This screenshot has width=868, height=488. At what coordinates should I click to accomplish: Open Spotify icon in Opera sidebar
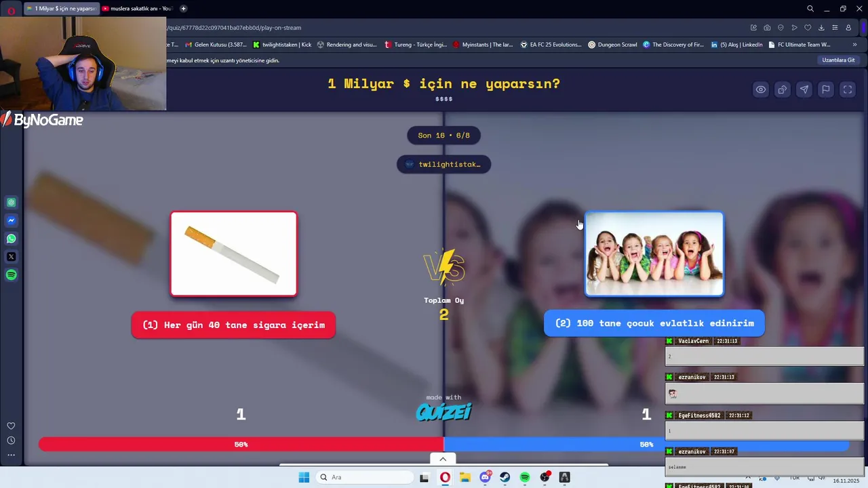click(x=11, y=275)
